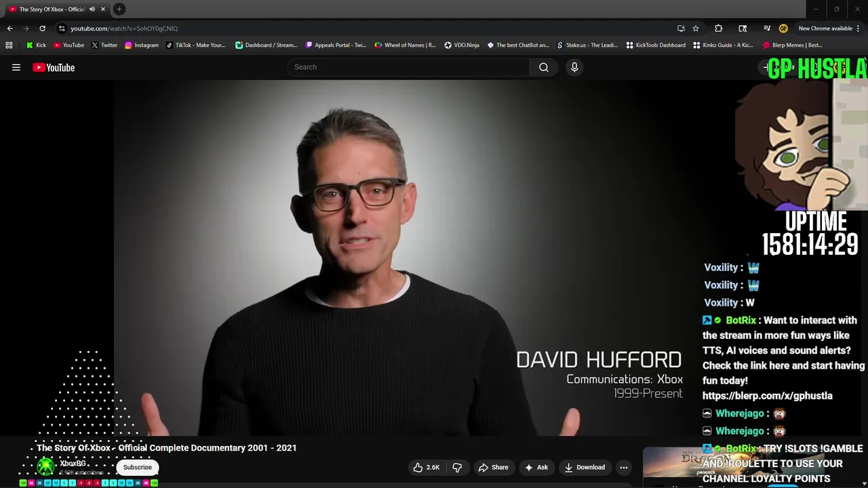Screen dimensions: 868x488
Task: Open the Stake.us bookmark
Action: (x=587, y=45)
